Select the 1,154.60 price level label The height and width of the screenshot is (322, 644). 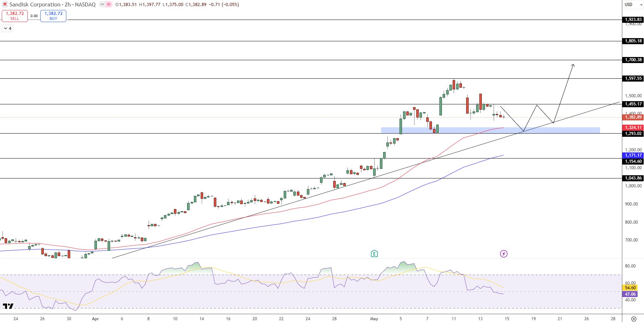point(633,161)
